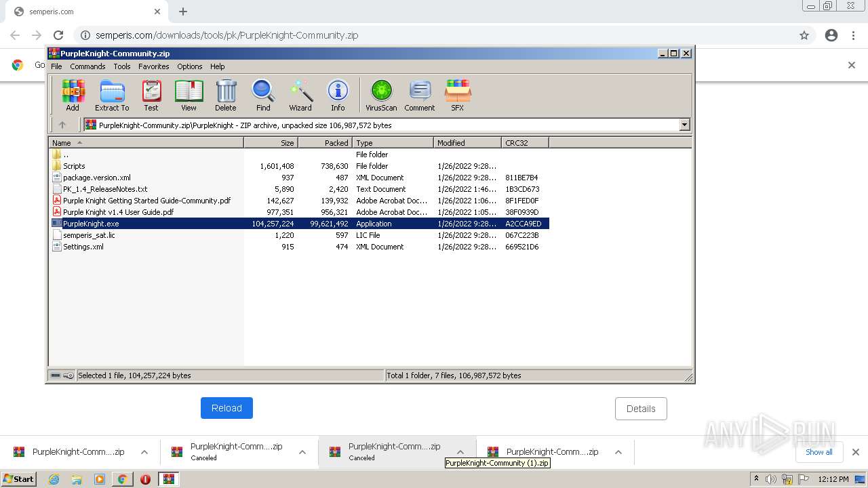Click the Purple Knight Getting Started Guide PDF icon
868x488 pixels.
tap(57, 201)
